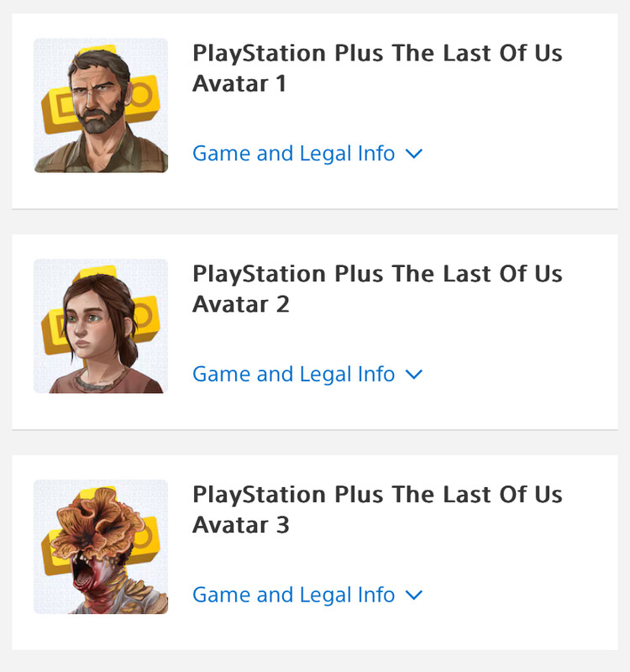Show Game and Legal Info for Avatar 2
The image size is (630, 672).
click(293, 374)
